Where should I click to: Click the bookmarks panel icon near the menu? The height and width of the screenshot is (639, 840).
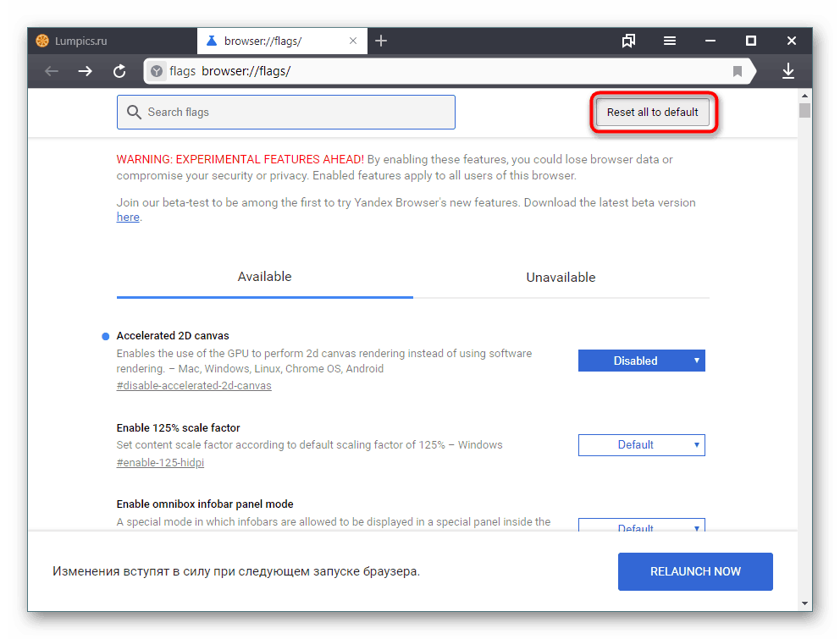(x=628, y=40)
